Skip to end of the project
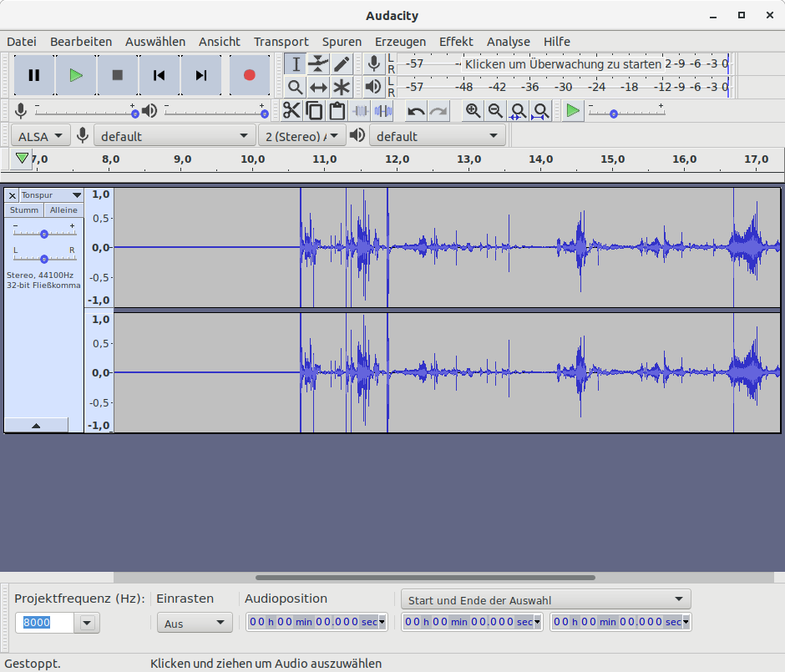The width and height of the screenshot is (785, 672). pos(200,75)
